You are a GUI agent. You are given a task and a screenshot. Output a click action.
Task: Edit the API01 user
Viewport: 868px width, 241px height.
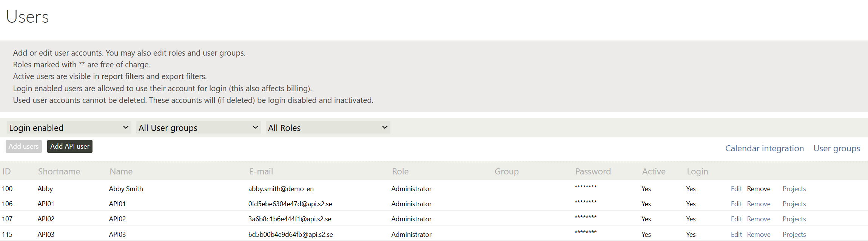(736, 204)
